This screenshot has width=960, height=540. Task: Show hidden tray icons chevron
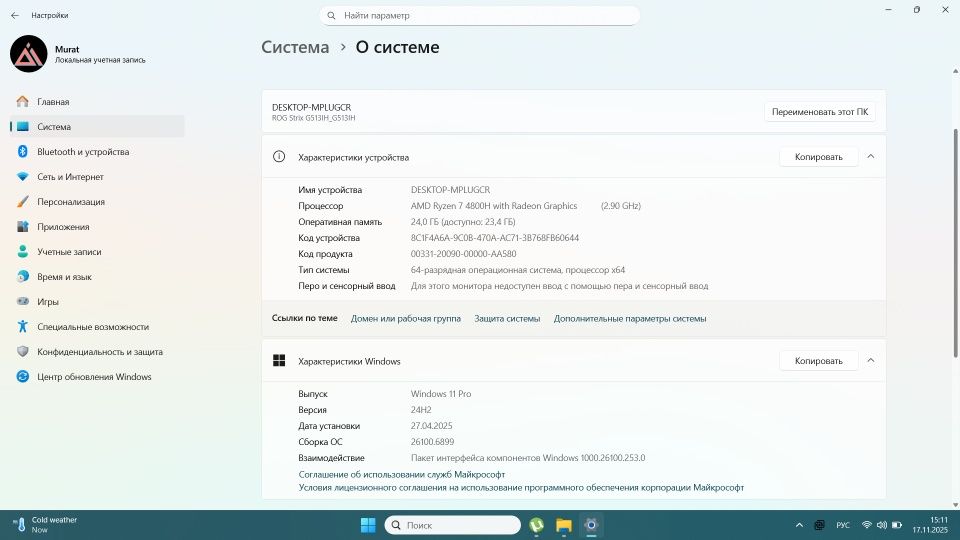[799, 525]
